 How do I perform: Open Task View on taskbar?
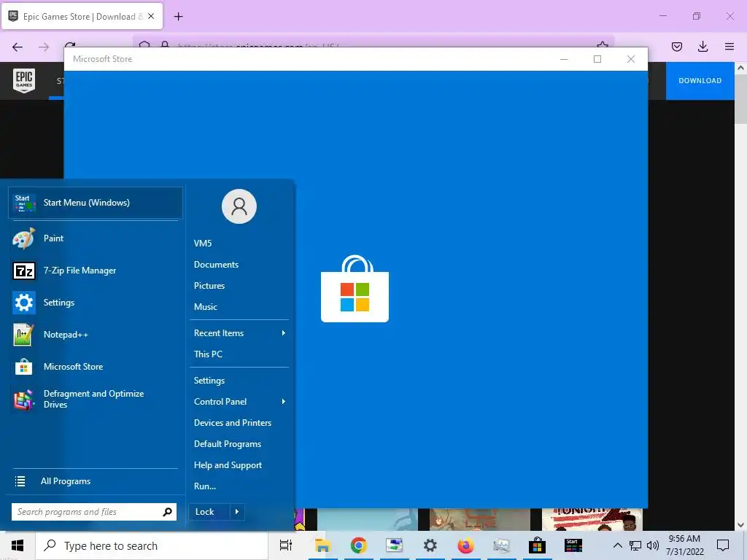pyautogui.click(x=286, y=545)
